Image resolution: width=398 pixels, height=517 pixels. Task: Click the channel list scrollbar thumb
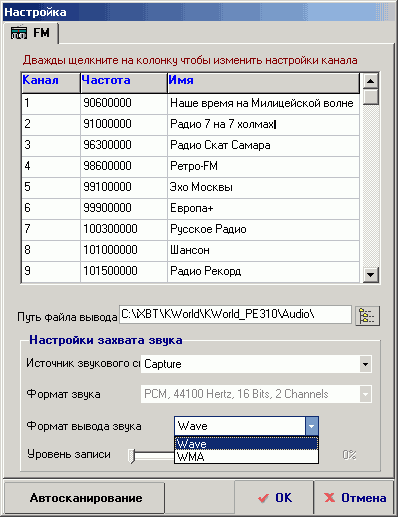[370, 97]
